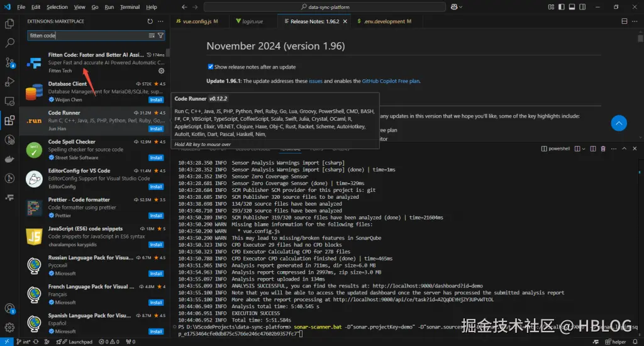This screenshot has height=346, width=644.
Task: Switch to the vue.config.js tab
Action: coord(197,21)
